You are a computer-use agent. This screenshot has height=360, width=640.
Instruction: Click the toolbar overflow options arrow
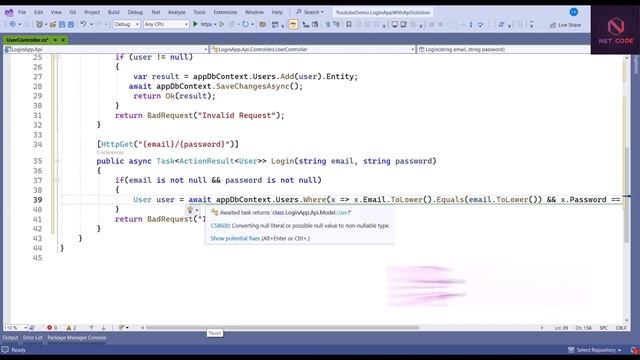[x=531, y=25]
